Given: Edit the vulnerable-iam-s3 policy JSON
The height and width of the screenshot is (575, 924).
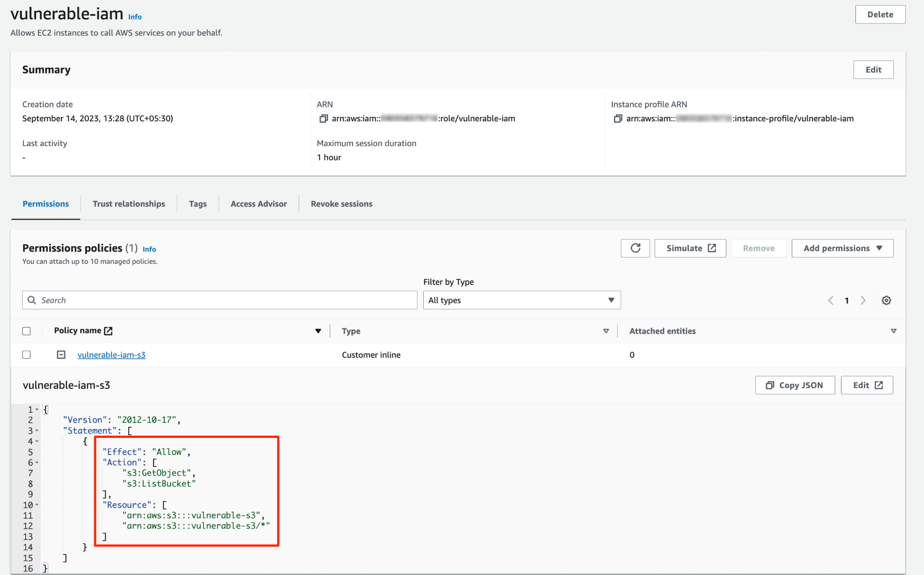Looking at the screenshot, I should point(867,385).
